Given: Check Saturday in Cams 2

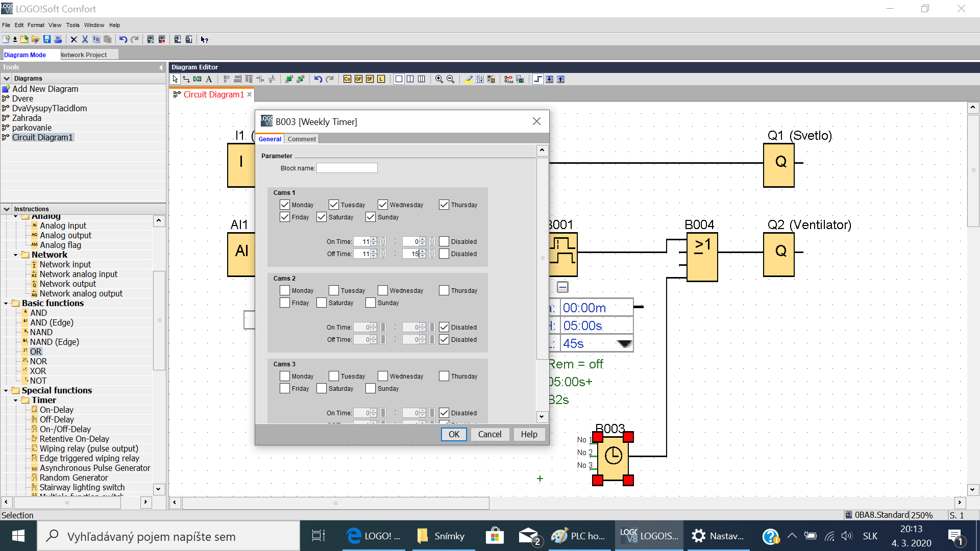Looking at the screenshot, I should pos(322,303).
